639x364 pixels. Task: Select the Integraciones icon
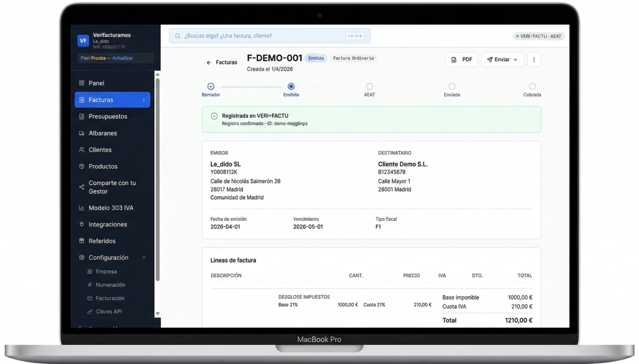82,224
